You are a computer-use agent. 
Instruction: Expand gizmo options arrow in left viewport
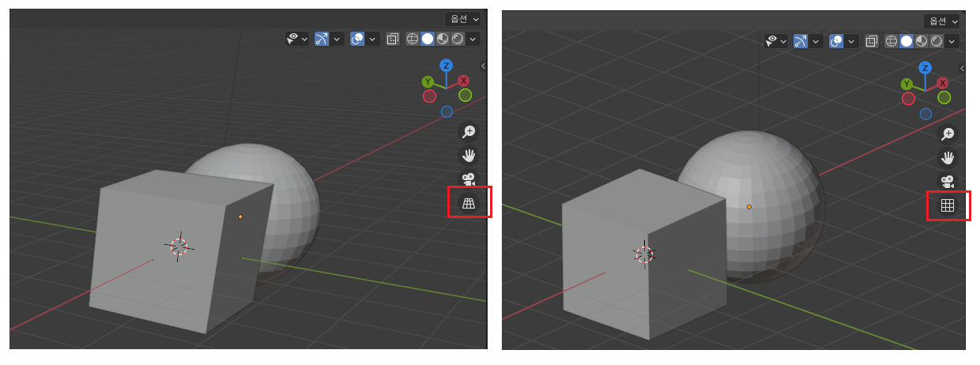pyautogui.click(x=337, y=38)
